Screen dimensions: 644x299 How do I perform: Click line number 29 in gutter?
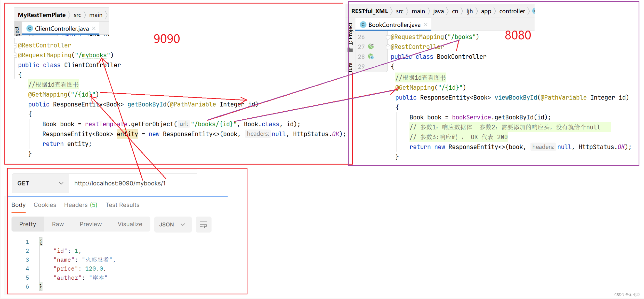(x=361, y=66)
